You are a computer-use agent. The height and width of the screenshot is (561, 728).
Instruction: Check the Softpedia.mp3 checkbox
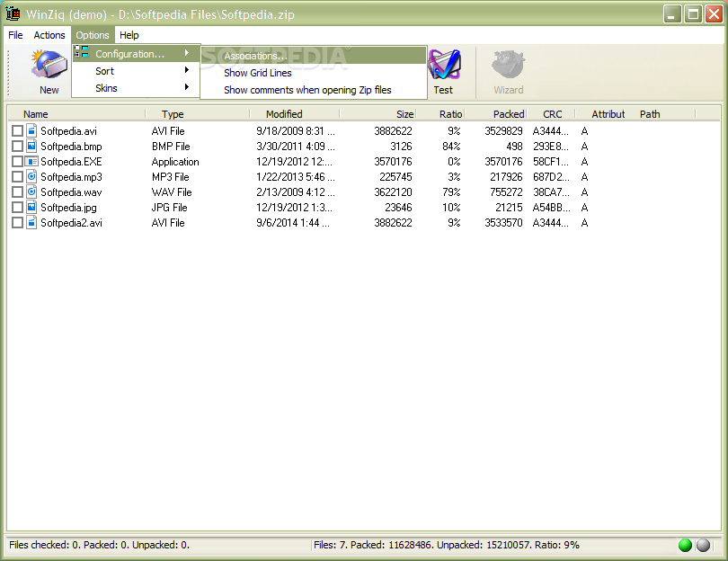click(x=17, y=177)
